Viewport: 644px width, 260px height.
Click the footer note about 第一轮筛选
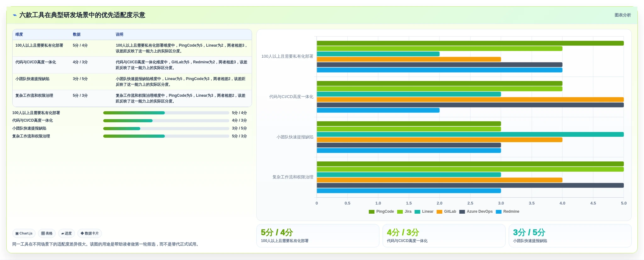(x=106, y=244)
